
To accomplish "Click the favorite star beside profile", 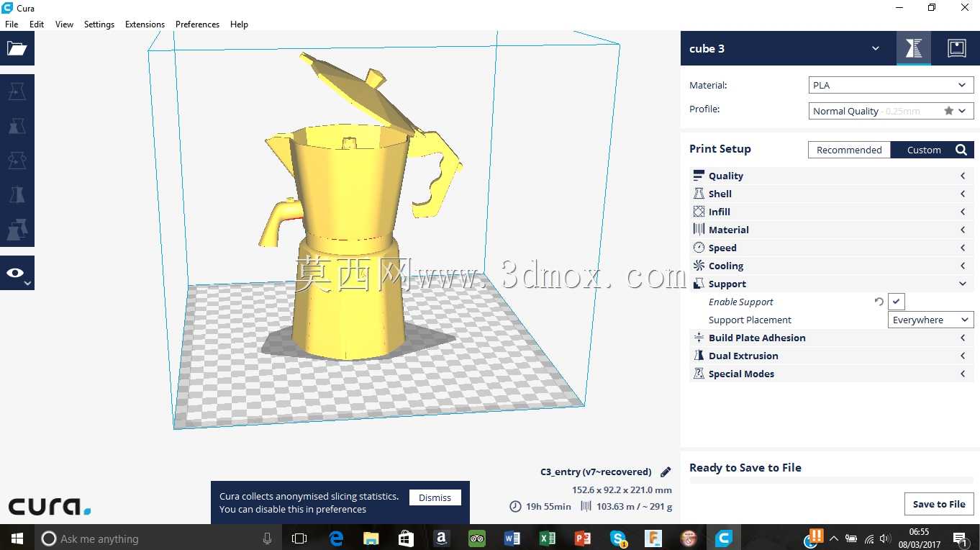I will [x=948, y=111].
